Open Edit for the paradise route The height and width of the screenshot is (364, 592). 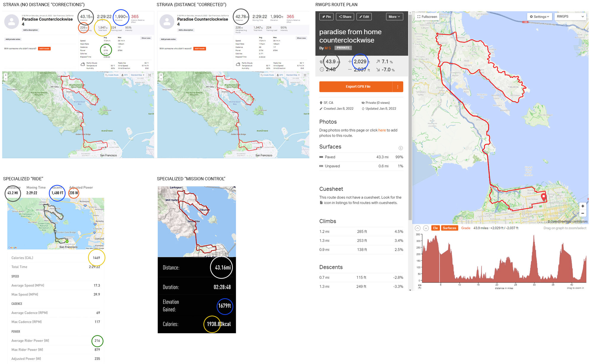(364, 17)
